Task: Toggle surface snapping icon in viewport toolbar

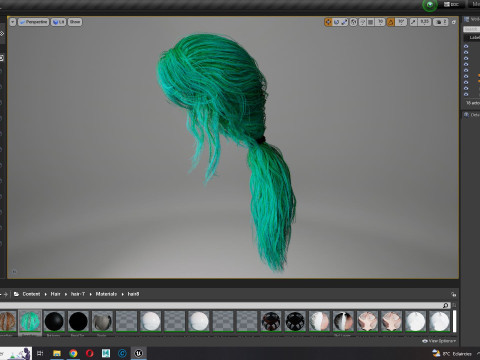Action: pos(363,22)
